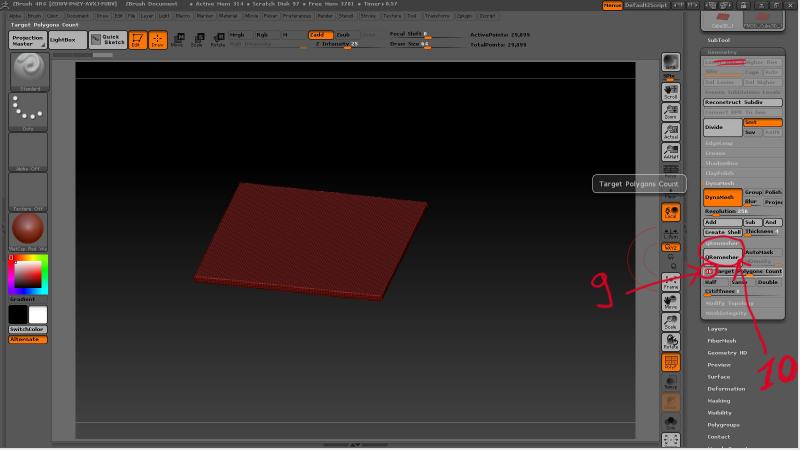Screen dimensions: 800x450
Task: Open the Brush menu
Action: click(x=34, y=16)
